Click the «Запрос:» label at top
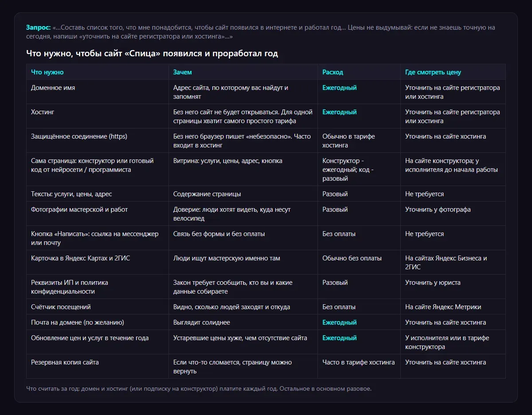Screen dimensions: 532x415 pos(39,27)
